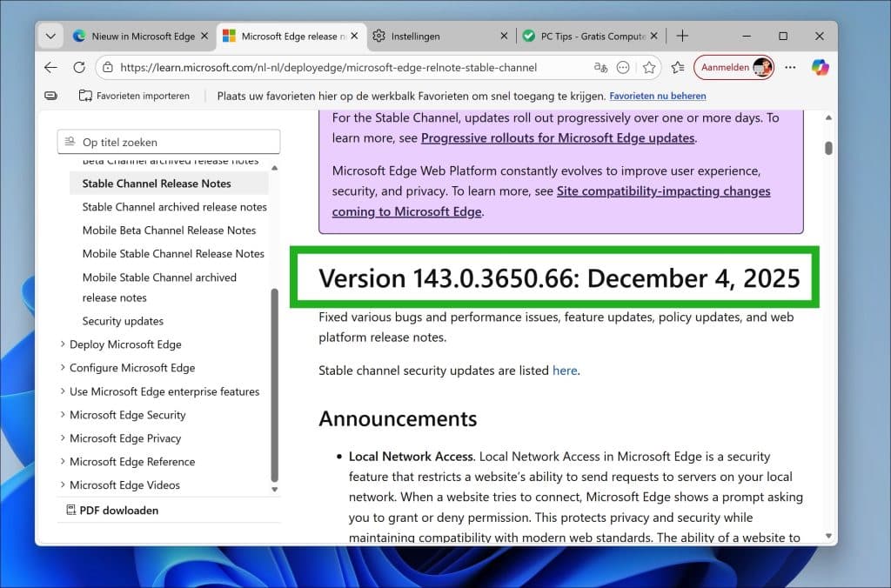Add this page to favorites via star icon
Viewport: 891px width, 588px height.
[x=648, y=67]
